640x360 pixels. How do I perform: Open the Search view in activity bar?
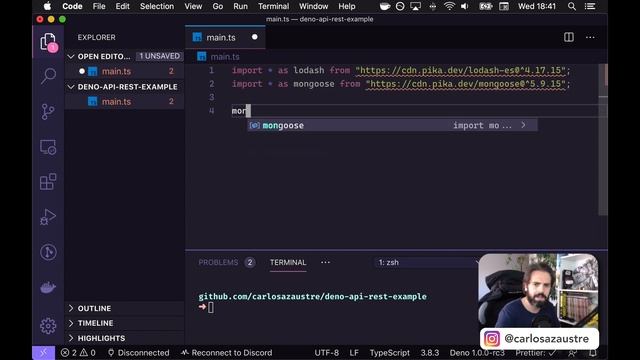click(48, 76)
